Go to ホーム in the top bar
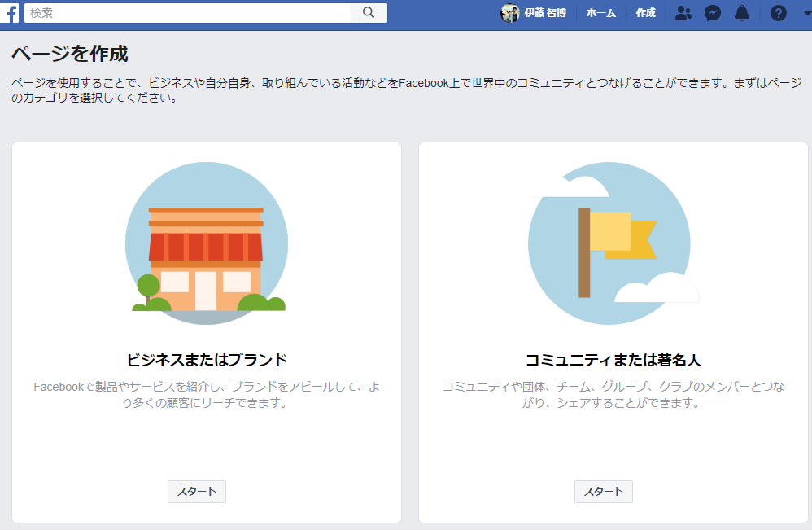The width and height of the screenshot is (812, 530). (x=600, y=13)
